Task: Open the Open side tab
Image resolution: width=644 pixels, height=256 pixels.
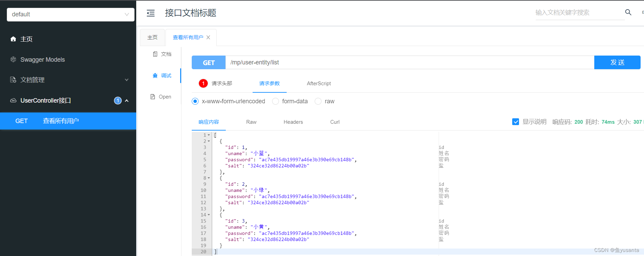Action: (x=161, y=96)
